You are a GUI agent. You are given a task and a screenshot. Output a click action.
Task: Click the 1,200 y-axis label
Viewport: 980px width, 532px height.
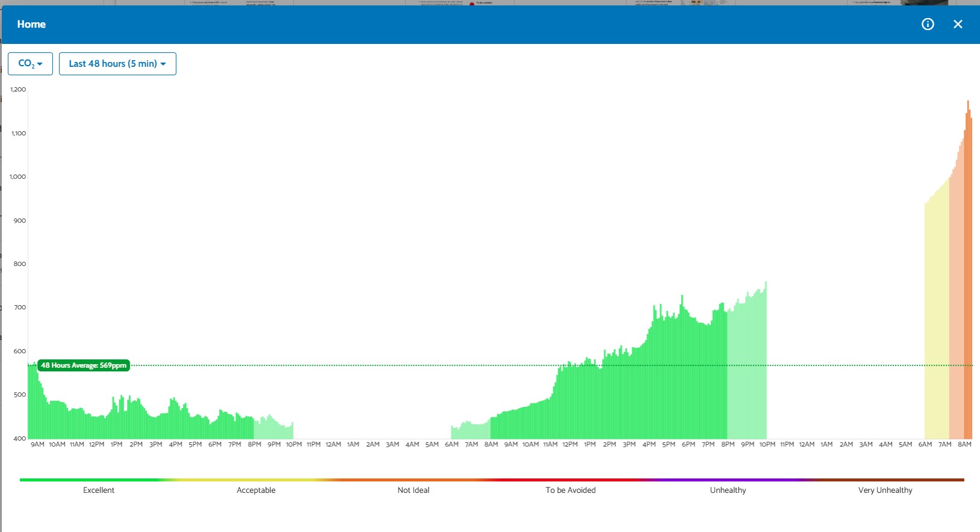tap(18, 89)
